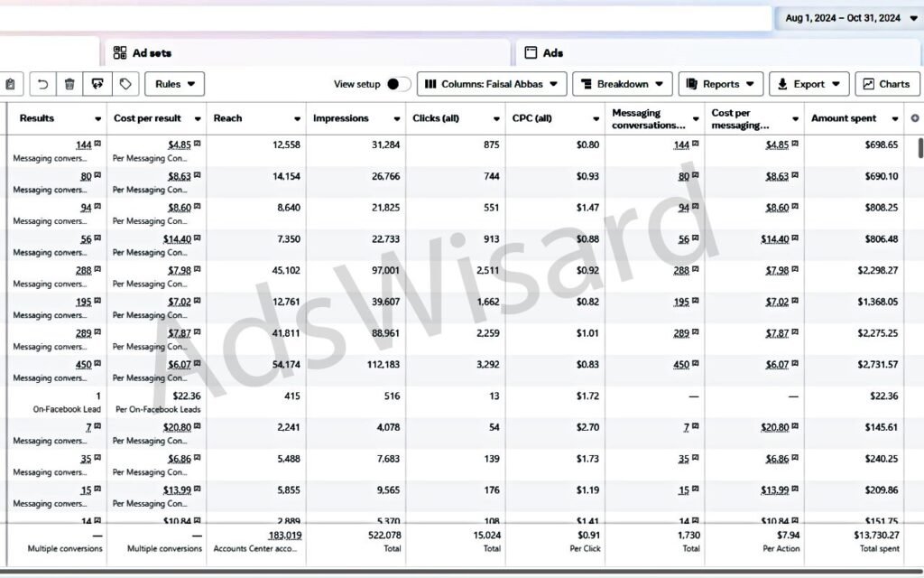Open the CPC (all) header arrow
The height and width of the screenshot is (578, 924).
click(596, 118)
